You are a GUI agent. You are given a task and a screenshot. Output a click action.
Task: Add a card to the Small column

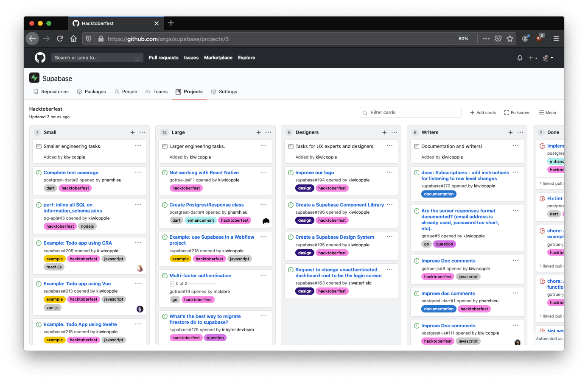tap(132, 132)
